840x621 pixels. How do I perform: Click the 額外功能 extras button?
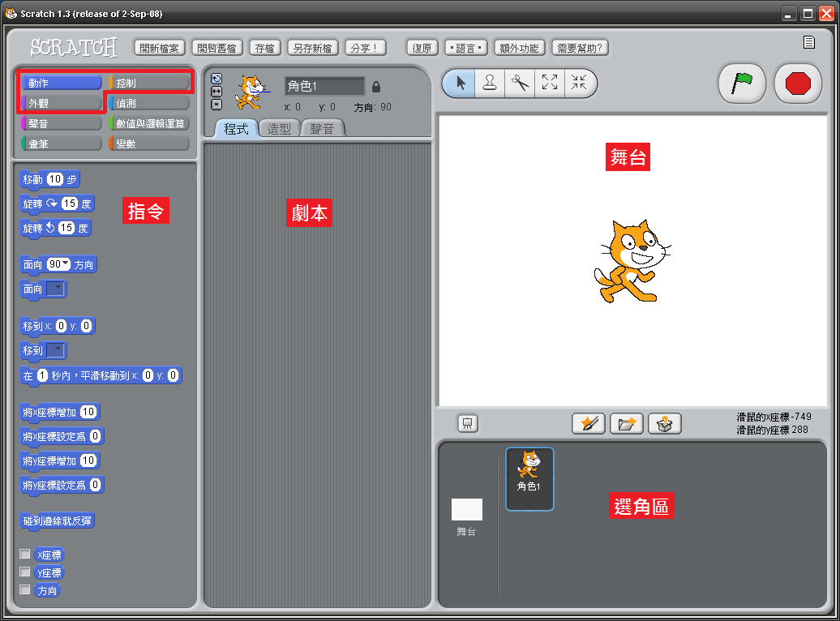click(519, 48)
